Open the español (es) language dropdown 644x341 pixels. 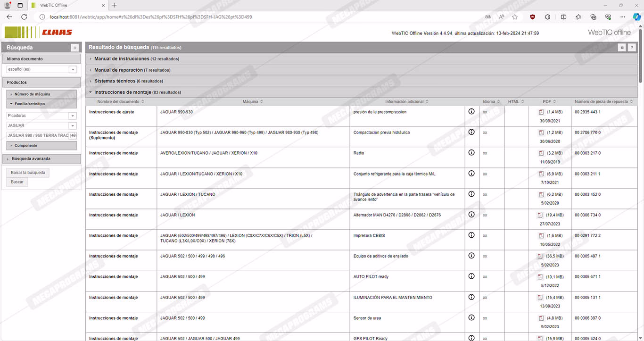73,70
